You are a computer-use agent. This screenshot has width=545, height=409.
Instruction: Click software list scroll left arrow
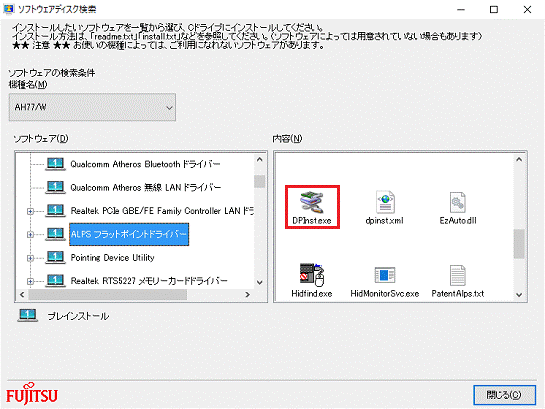click(22, 295)
